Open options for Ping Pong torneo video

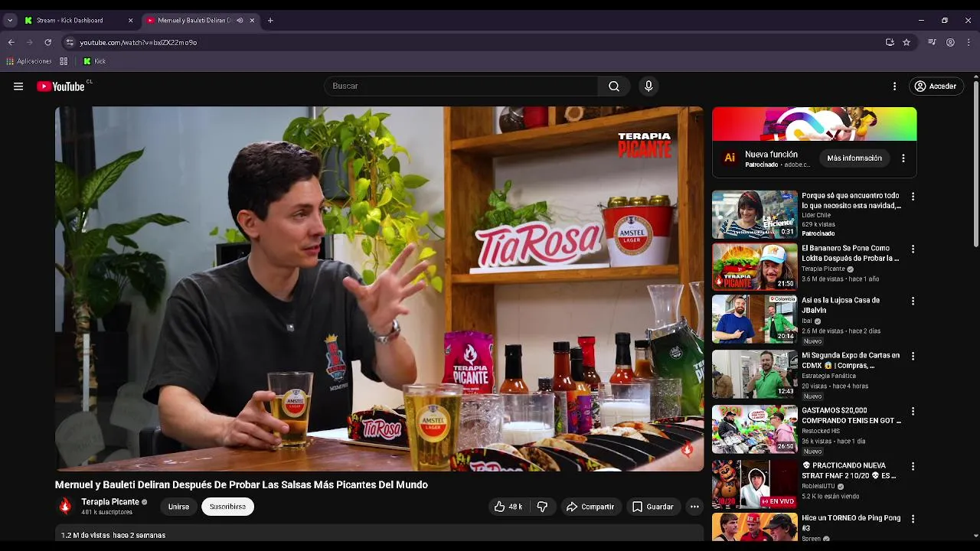(x=913, y=519)
